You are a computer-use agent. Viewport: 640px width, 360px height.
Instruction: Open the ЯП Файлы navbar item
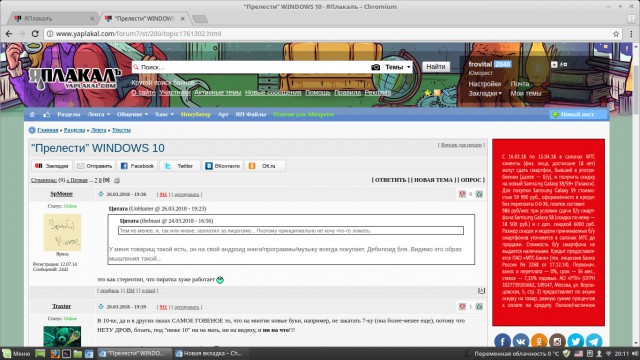[251, 114]
